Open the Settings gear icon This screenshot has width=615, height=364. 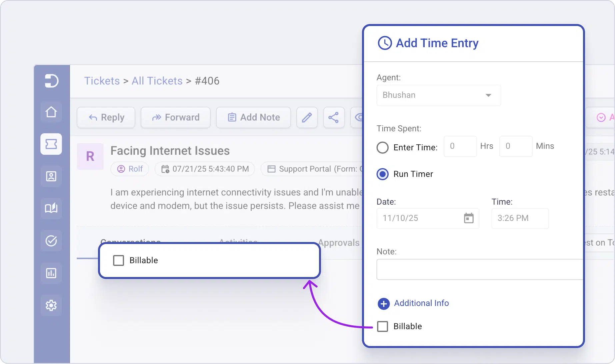[51, 305]
